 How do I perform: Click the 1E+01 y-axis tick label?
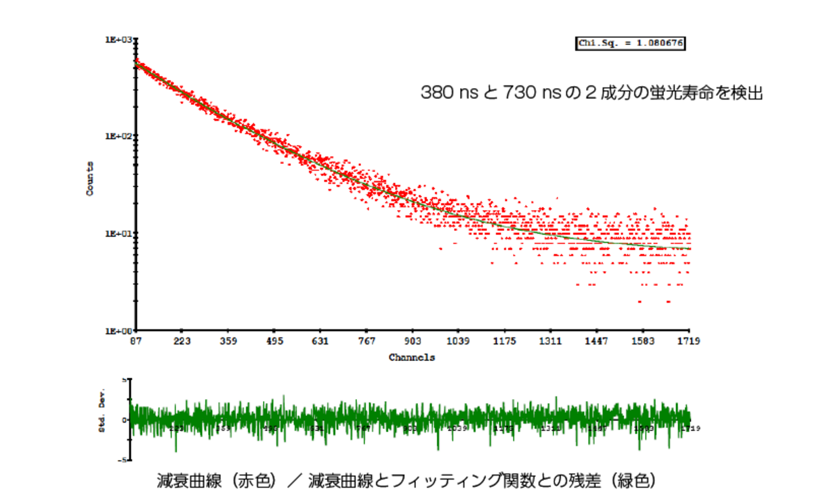117,234
